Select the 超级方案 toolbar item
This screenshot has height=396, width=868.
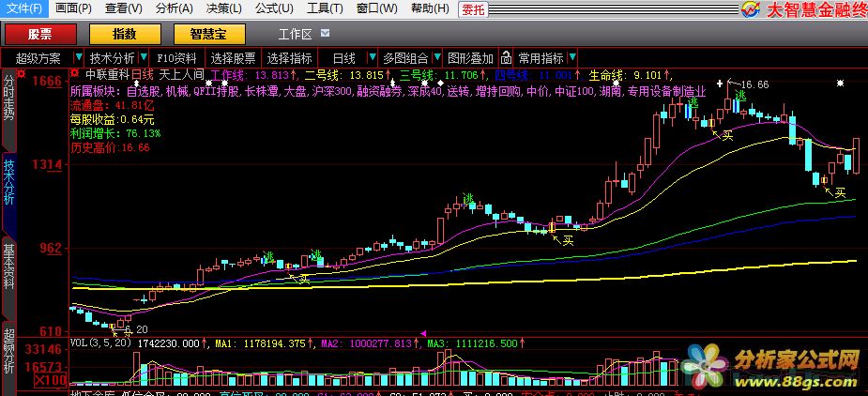click(38, 58)
